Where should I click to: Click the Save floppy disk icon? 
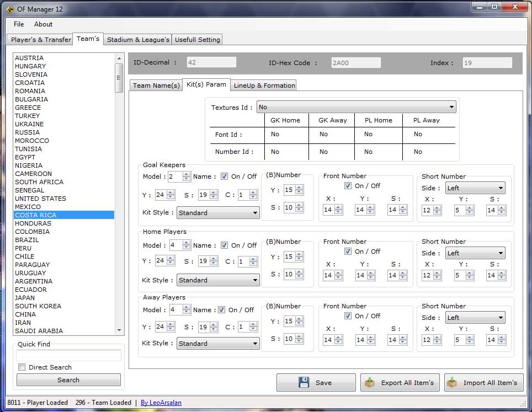304,382
